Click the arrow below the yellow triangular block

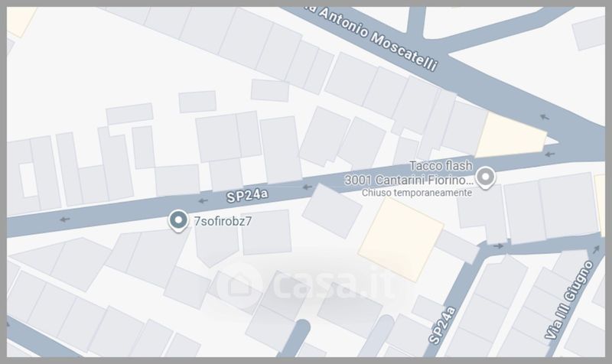550,154
